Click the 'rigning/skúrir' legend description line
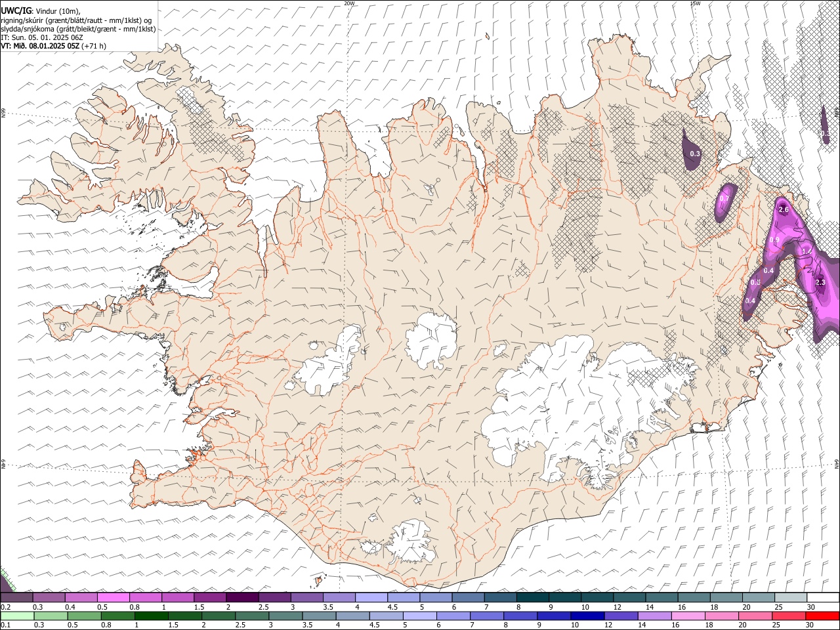 [x=76, y=20]
